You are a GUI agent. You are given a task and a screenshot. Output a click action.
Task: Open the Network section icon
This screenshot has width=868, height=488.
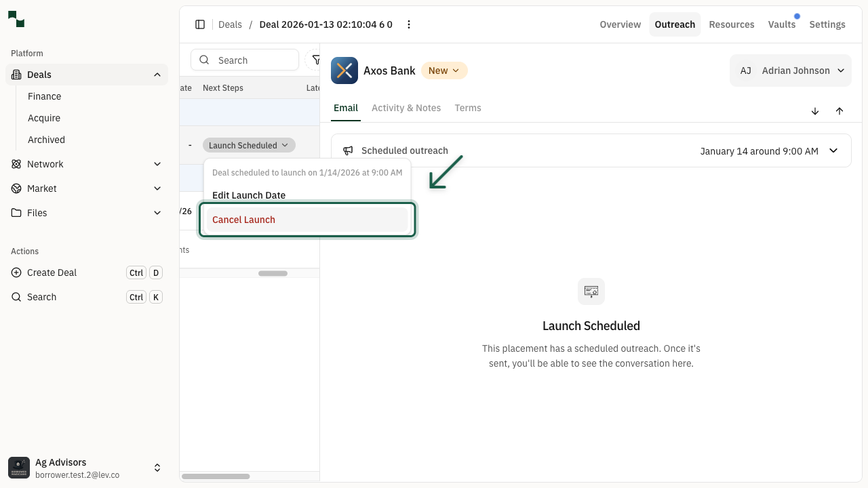pos(16,164)
